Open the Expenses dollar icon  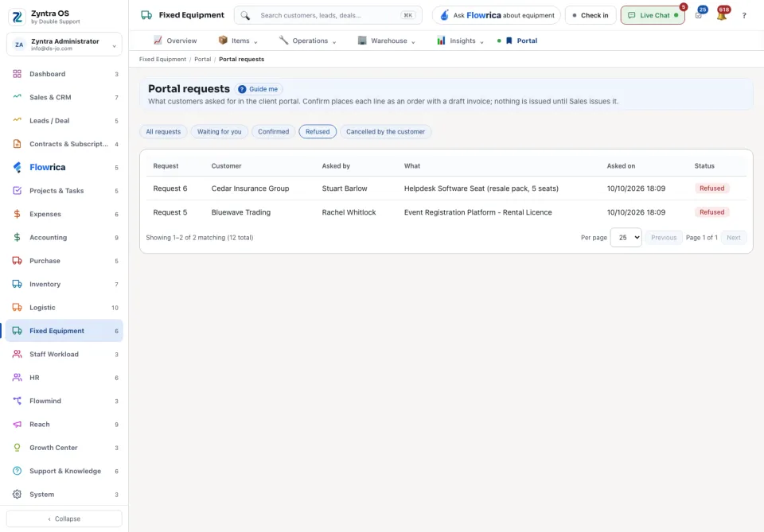coord(17,214)
